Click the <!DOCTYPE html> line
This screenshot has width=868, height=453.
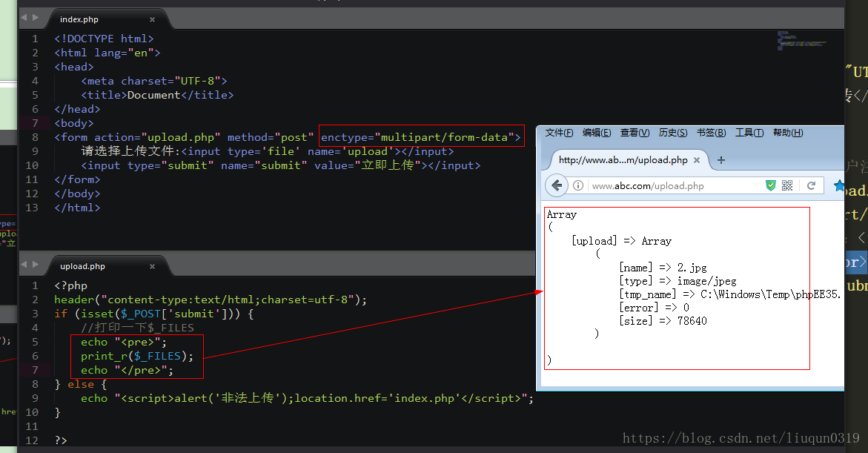click(104, 39)
